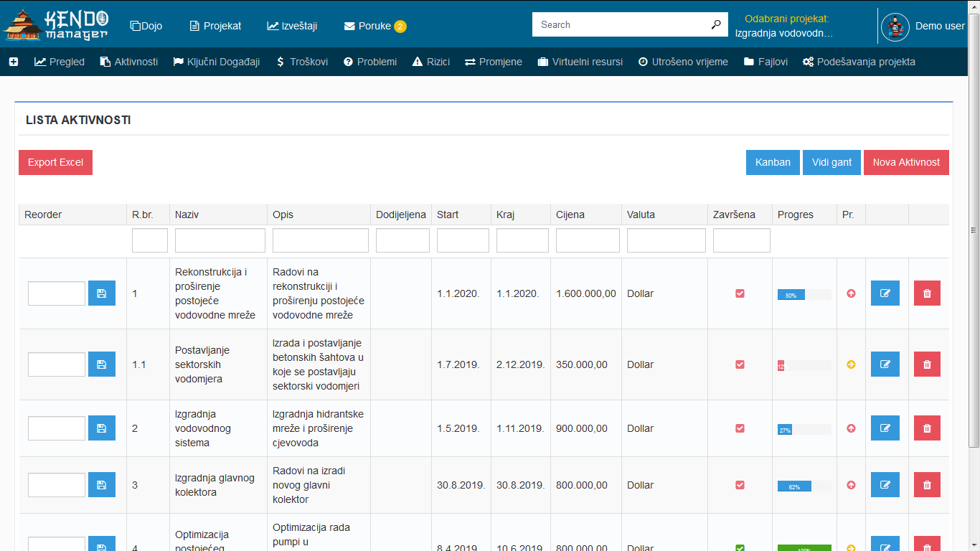Go to the Pregled tab
Image resolution: width=980 pixels, height=551 pixels.
(x=60, y=62)
